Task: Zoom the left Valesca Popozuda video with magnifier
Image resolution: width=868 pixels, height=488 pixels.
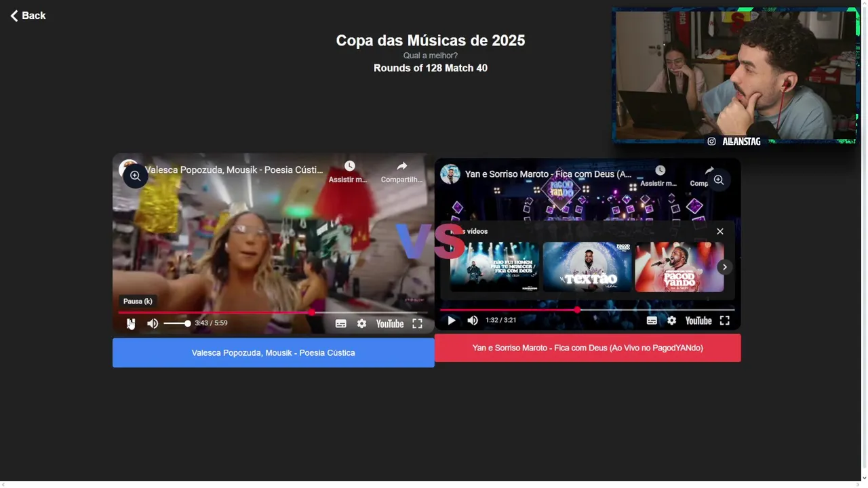Action: pos(135,176)
